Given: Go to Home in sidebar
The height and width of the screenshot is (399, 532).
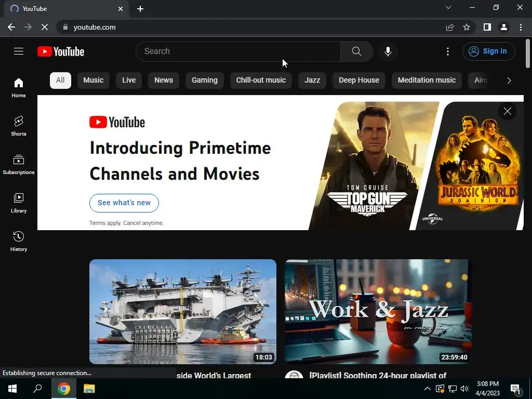Looking at the screenshot, I should pyautogui.click(x=19, y=87).
